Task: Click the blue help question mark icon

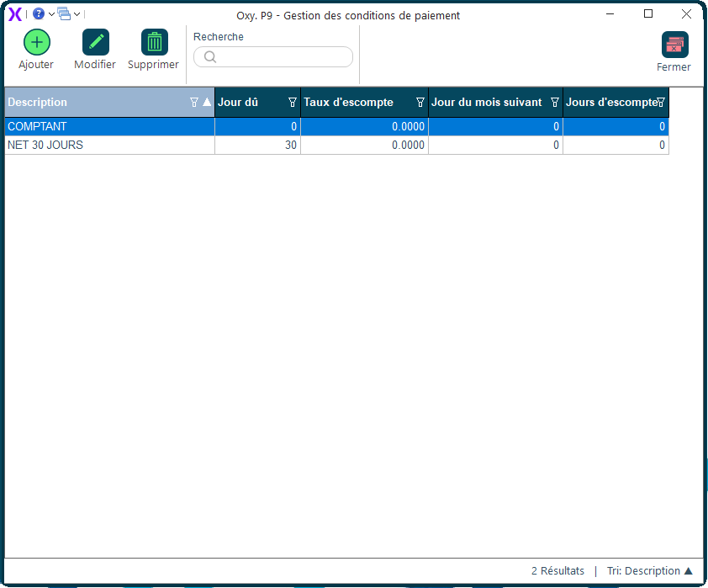Action: (x=39, y=14)
